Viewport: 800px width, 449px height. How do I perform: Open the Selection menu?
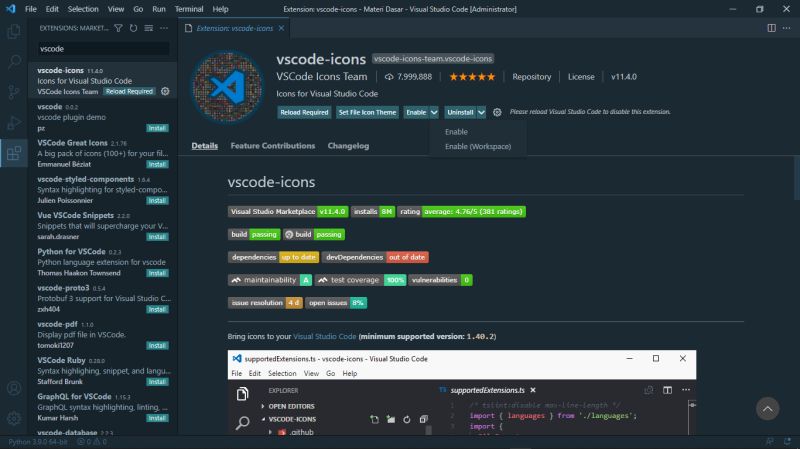[x=83, y=9]
